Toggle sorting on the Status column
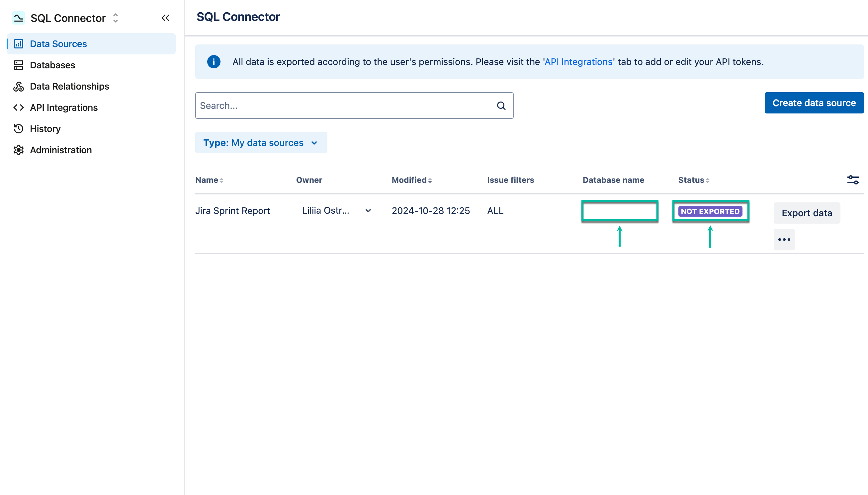This screenshot has width=868, height=495. [x=707, y=180]
